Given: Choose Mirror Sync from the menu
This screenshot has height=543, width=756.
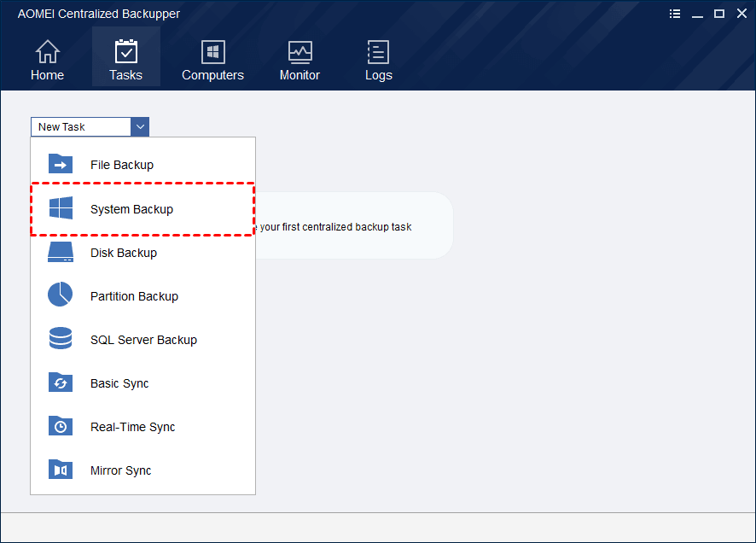Looking at the screenshot, I should [142, 470].
